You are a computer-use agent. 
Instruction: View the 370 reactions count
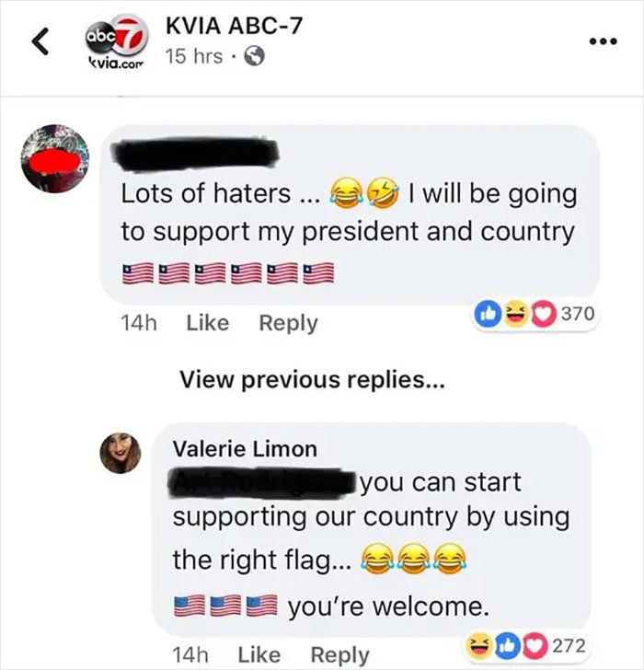tap(578, 314)
